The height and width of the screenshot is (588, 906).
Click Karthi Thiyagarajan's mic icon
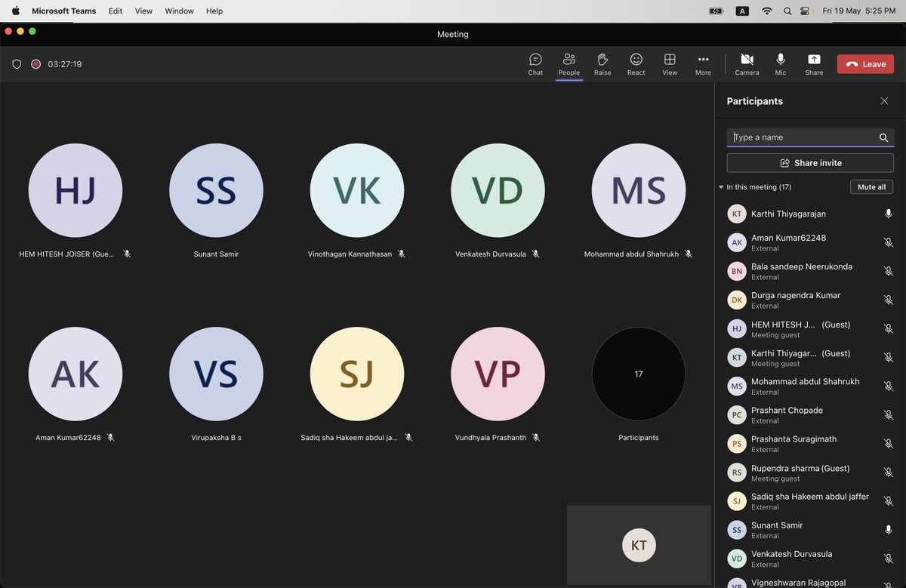[889, 214]
